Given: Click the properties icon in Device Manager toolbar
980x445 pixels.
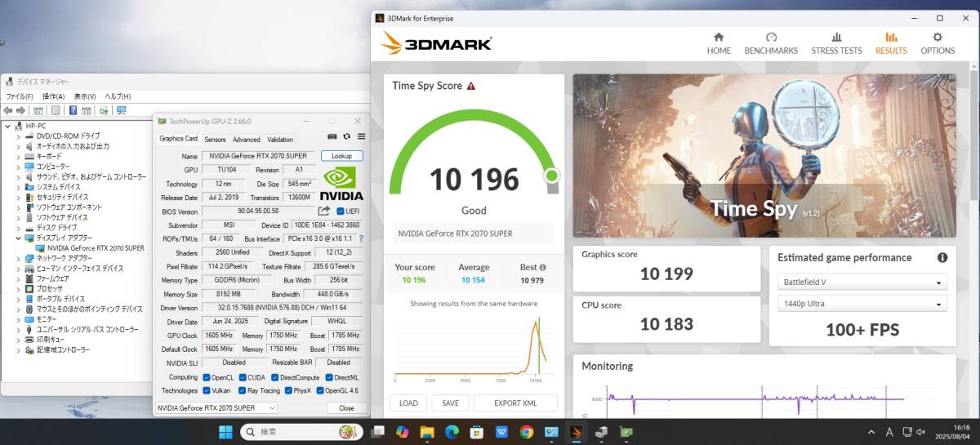Looking at the screenshot, I should tap(56, 110).
